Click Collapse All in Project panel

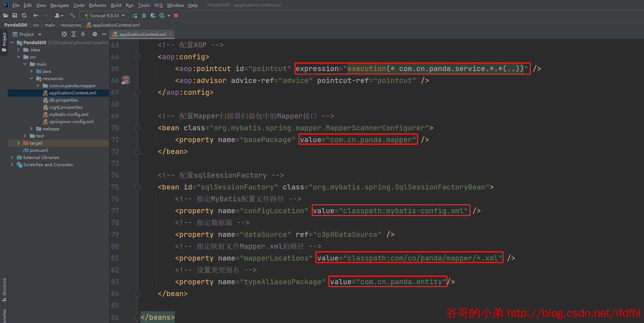pos(83,34)
